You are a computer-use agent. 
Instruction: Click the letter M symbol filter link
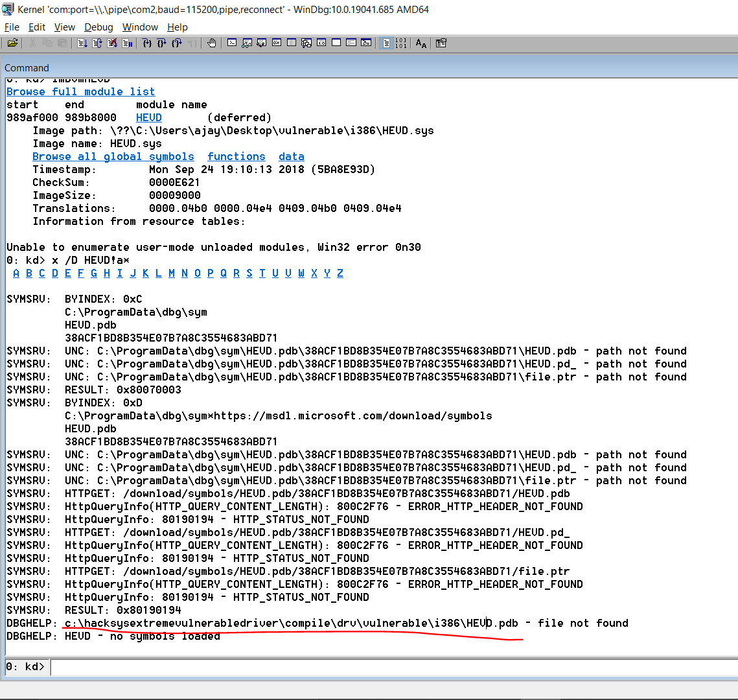[171, 273]
